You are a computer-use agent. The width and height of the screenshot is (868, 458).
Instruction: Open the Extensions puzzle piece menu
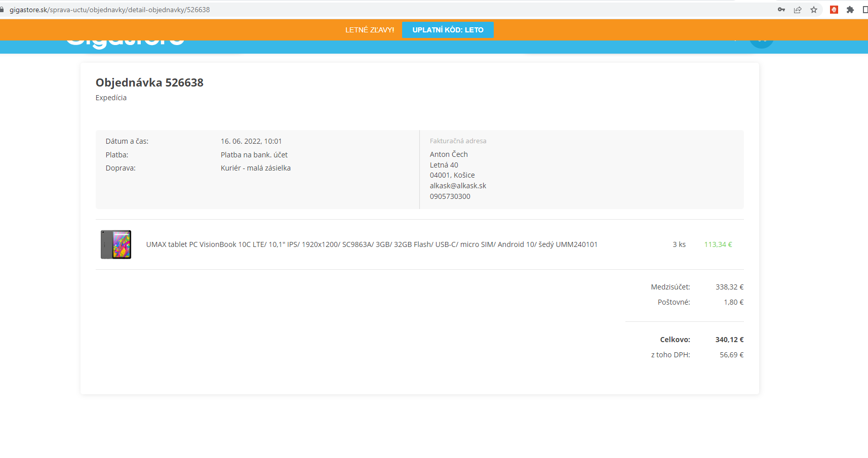pos(850,10)
